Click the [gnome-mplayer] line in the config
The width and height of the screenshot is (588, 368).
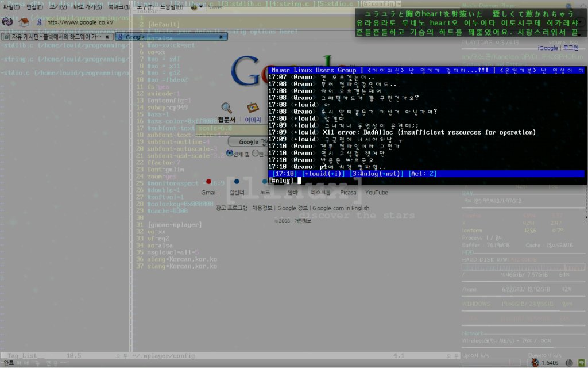tap(175, 225)
